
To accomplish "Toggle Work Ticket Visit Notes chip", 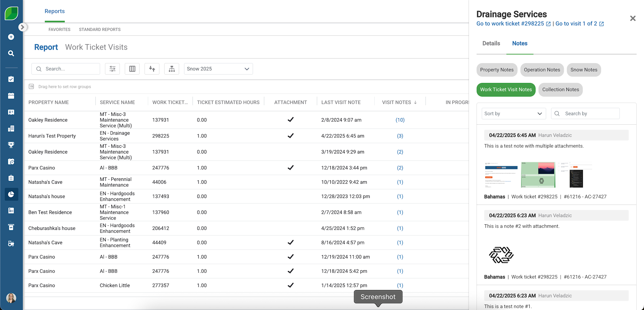I will pyautogui.click(x=506, y=90).
